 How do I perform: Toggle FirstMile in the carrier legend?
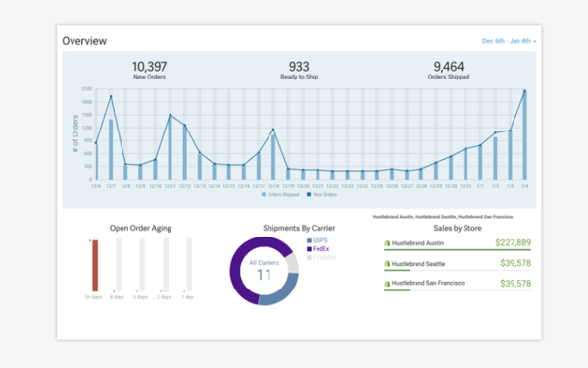[x=321, y=257]
